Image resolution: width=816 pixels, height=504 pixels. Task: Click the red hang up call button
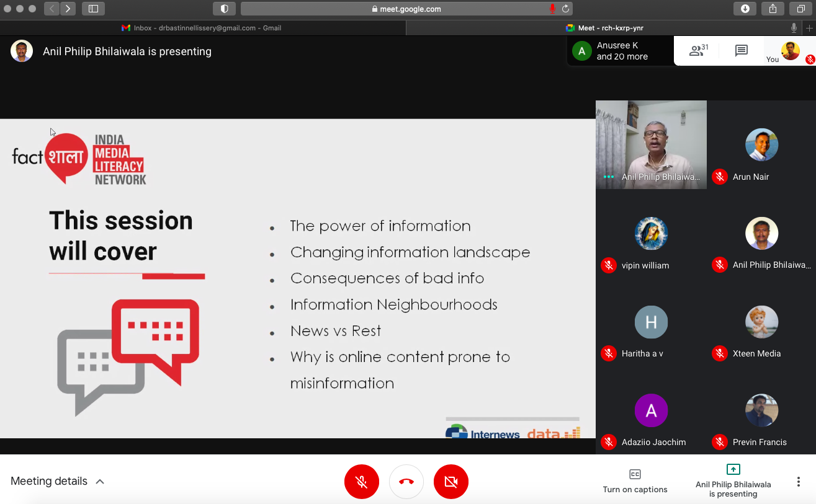point(406,482)
